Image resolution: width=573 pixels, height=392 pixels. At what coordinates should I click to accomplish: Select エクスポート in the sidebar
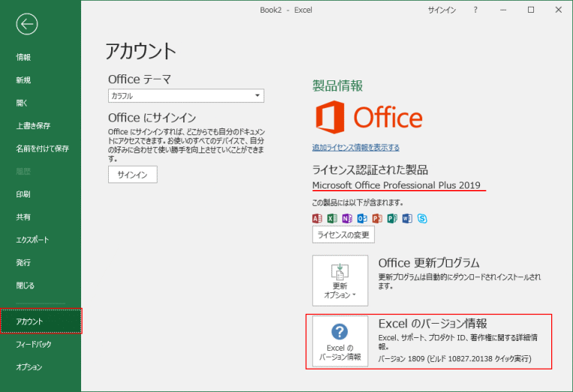[x=32, y=240]
